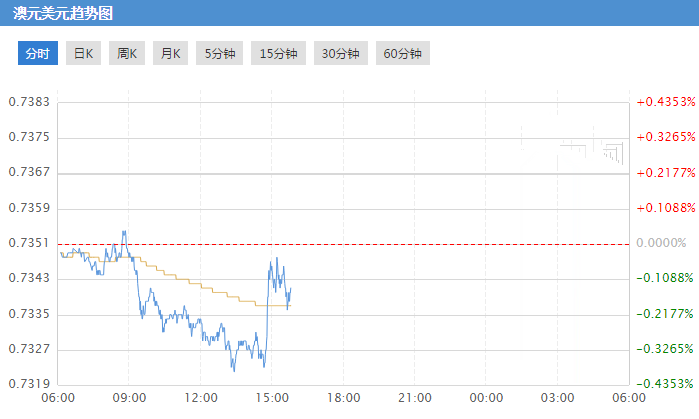Click the +0.4353% percentage label
Viewport: 699px width, 419px height.
[665, 102]
